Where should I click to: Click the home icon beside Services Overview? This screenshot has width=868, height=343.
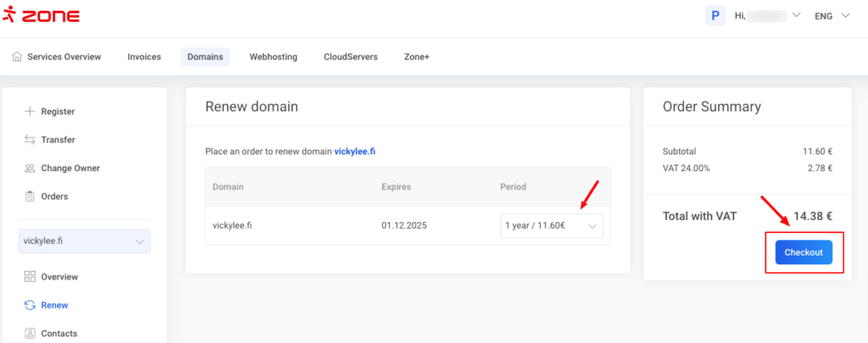17,57
